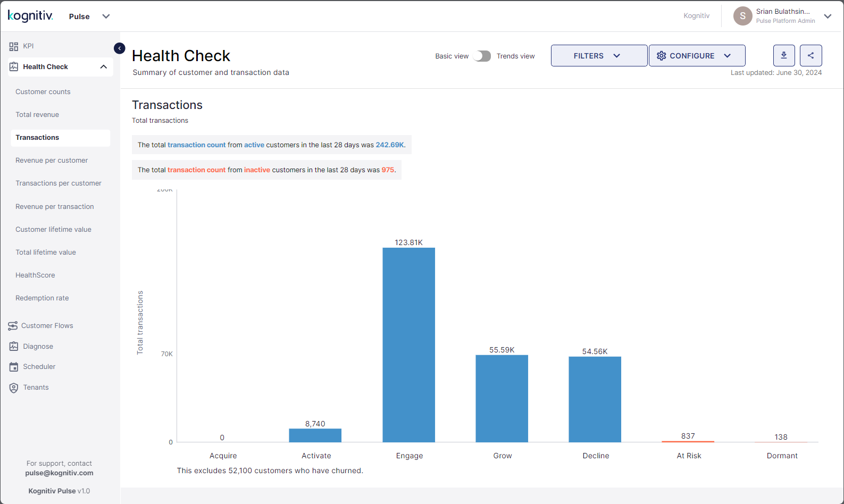The width and height of the screenshot is (844, 504).
Task: Click the Kognitiv tenant name in the header
Action: [x=697, y=16]
